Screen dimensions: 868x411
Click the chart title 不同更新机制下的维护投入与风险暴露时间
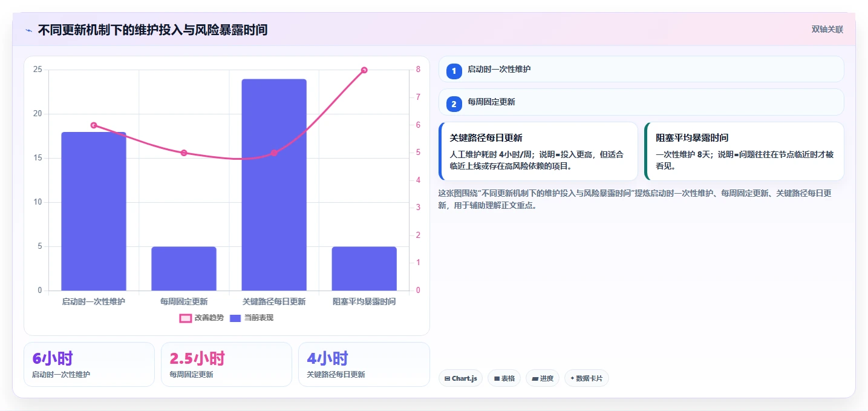click(x=152, y=30)
